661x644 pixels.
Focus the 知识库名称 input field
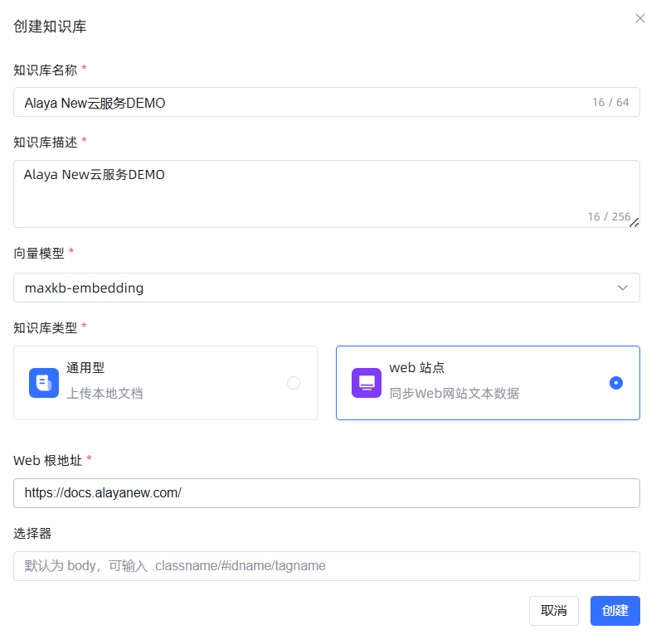coord(299,103)
